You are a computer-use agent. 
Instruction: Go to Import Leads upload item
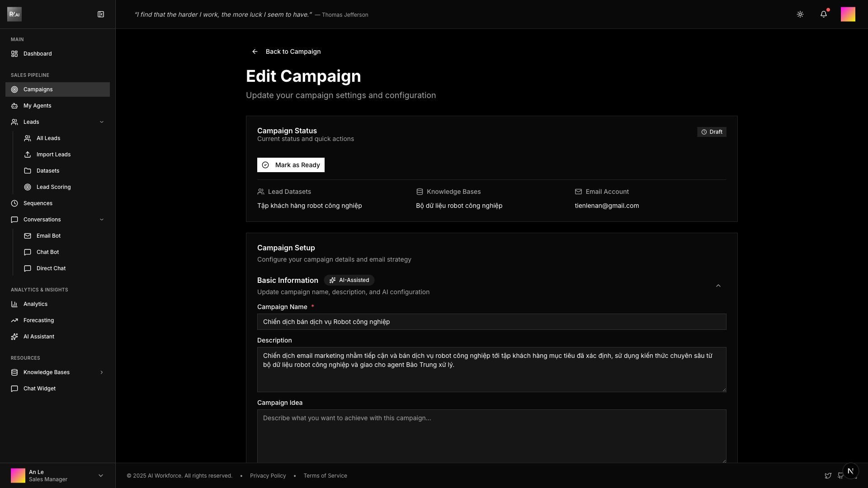click(53, 155)
